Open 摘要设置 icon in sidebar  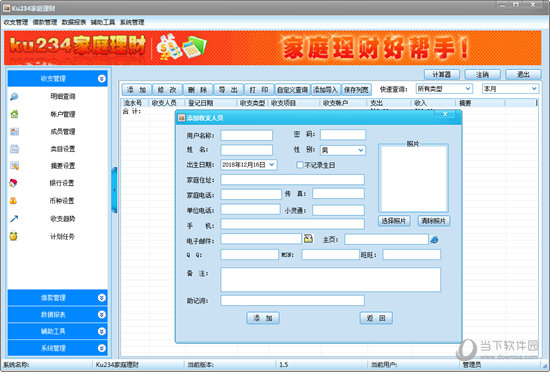pos(14,165)
